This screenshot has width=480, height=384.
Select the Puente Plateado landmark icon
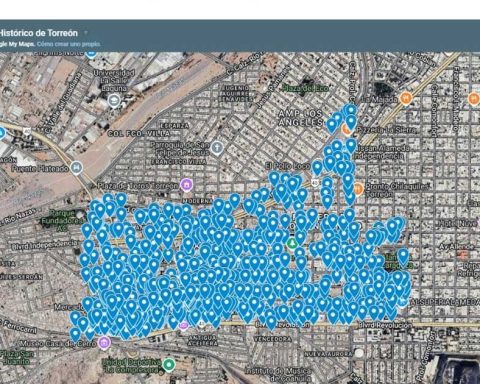(77, 168)
